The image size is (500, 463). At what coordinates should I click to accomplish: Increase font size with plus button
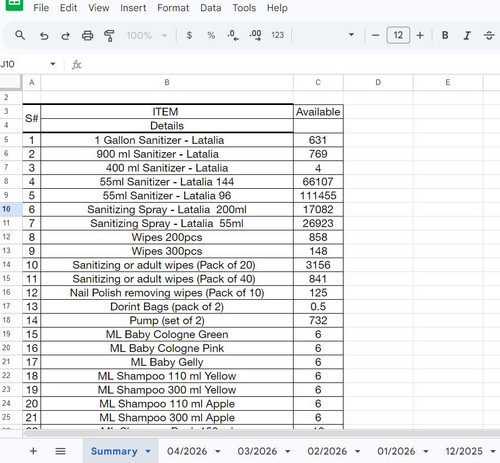pyautogui.click(x=420, y=35)
